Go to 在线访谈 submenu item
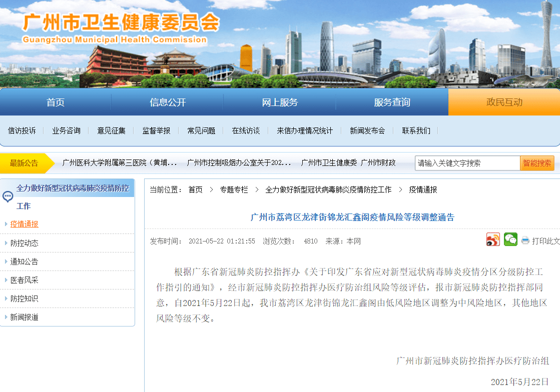 (x=246, y=131)
